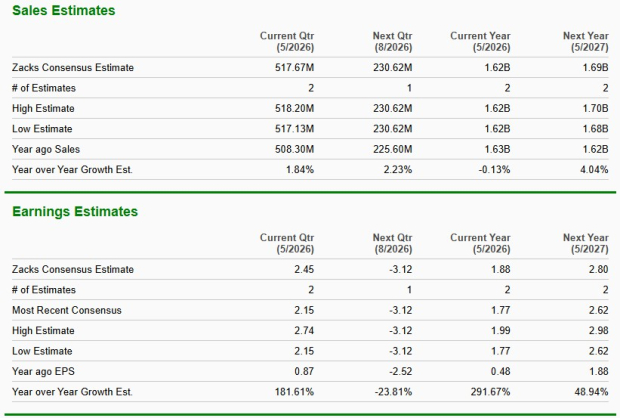Click the Sales Estimates section heading
Screen dimensions: 620x418
pyautogui.click(x=64, y=11)
